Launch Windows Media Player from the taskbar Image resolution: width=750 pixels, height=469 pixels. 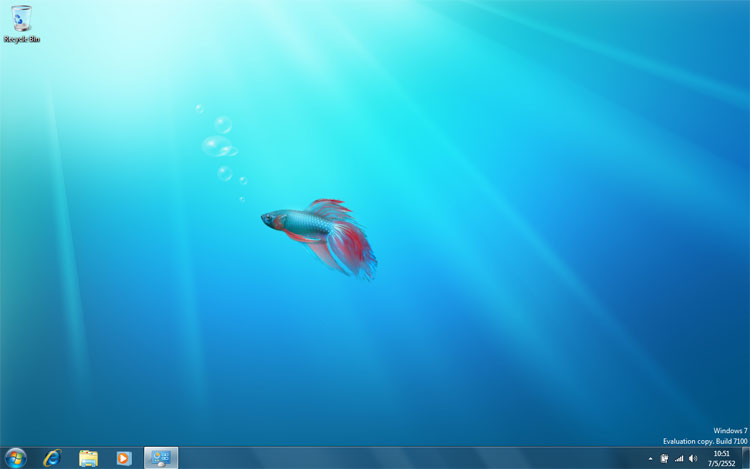[123, 458]
